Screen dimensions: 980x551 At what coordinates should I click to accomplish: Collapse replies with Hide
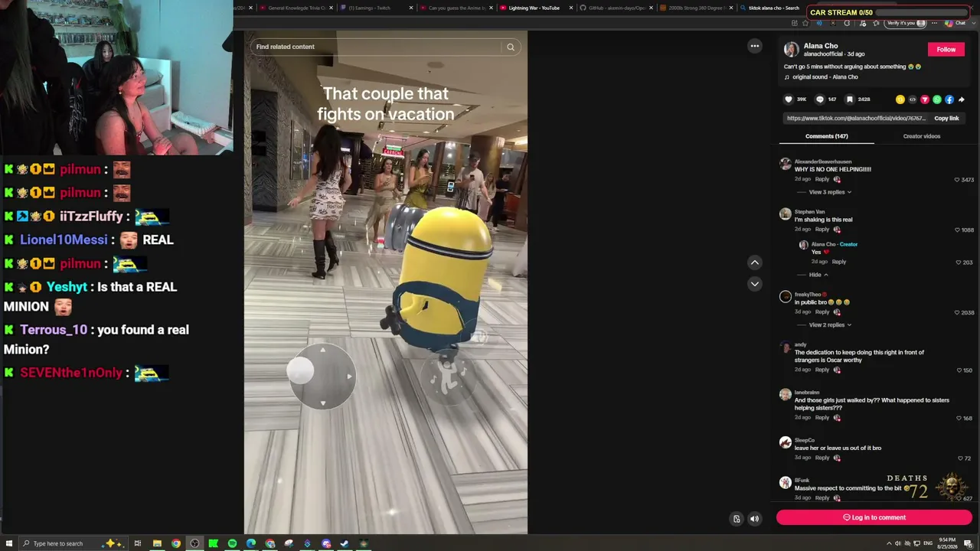[818, 275]
